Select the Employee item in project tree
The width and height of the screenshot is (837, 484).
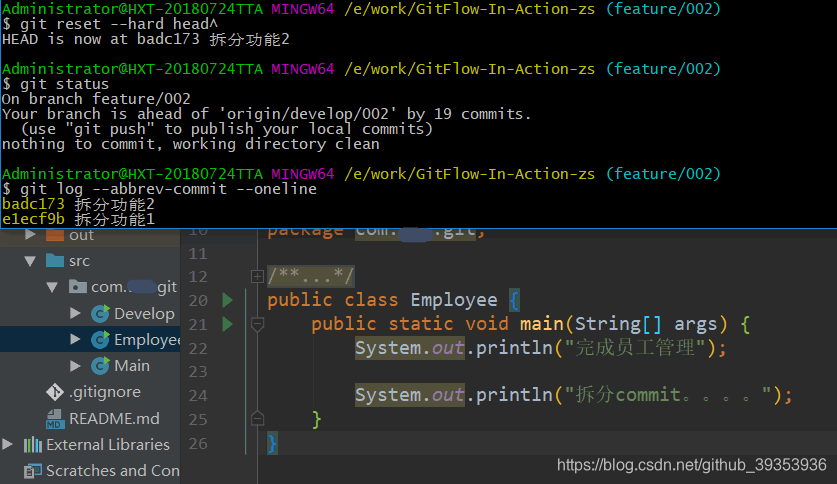tap(147, 340)
